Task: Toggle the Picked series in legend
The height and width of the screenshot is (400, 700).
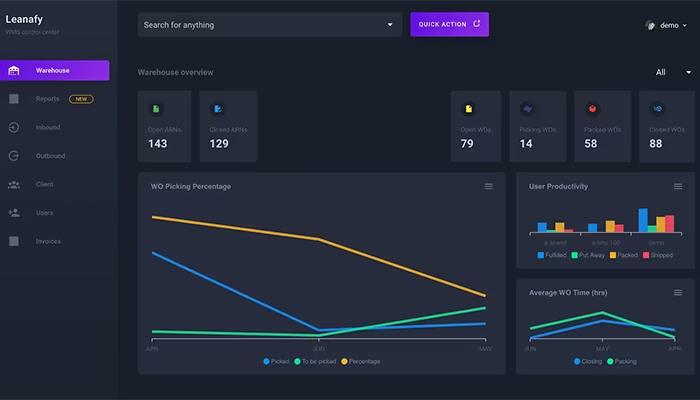Action: [x=276, y=362]
